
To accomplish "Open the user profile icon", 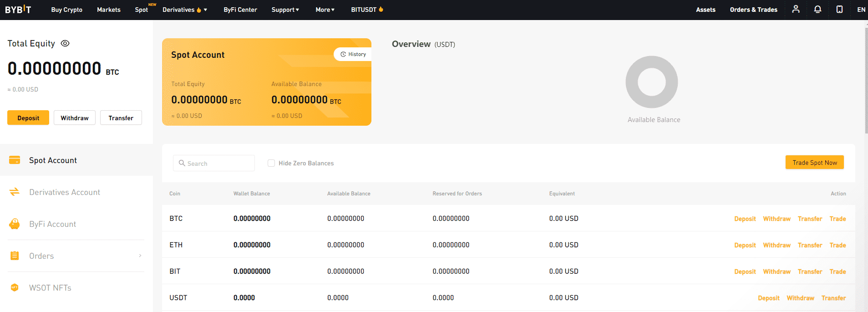I will (796, 9).
